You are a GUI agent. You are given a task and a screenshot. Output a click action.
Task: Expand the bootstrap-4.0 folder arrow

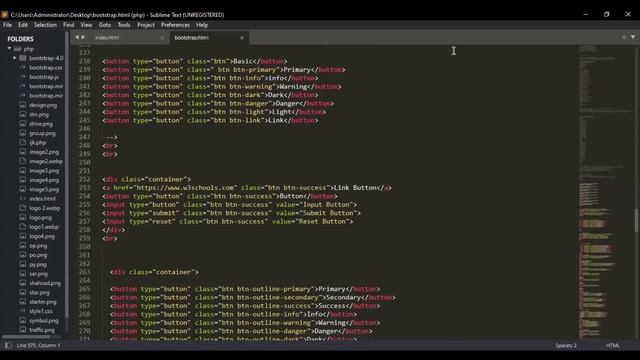[x=15, y=58]
